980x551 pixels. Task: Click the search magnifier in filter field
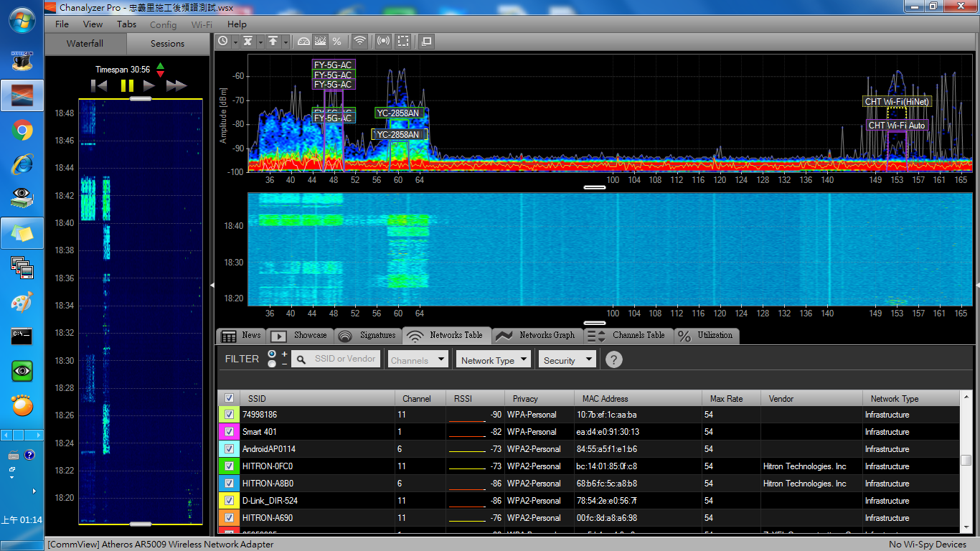[302, 359]
